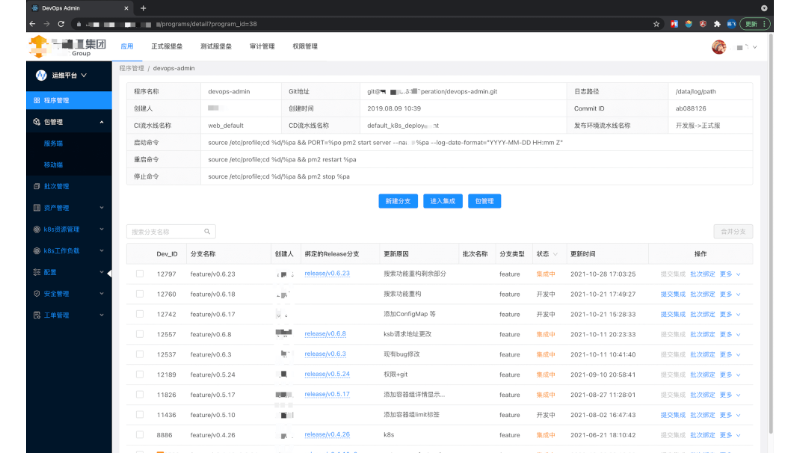Click the 安全管理 shield icon

pyautogui.click(x=37, y=294)
